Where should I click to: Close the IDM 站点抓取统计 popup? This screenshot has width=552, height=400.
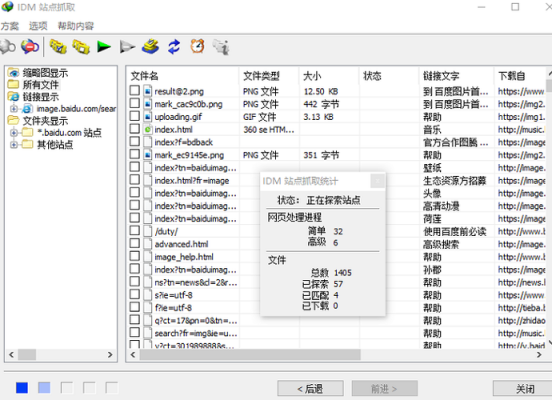pos(377,181)
